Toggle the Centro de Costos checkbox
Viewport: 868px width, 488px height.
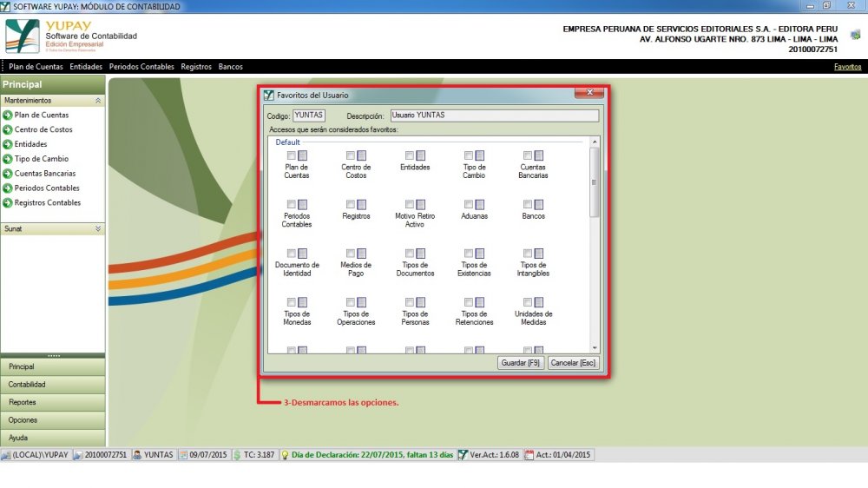[x=351, y=155]
